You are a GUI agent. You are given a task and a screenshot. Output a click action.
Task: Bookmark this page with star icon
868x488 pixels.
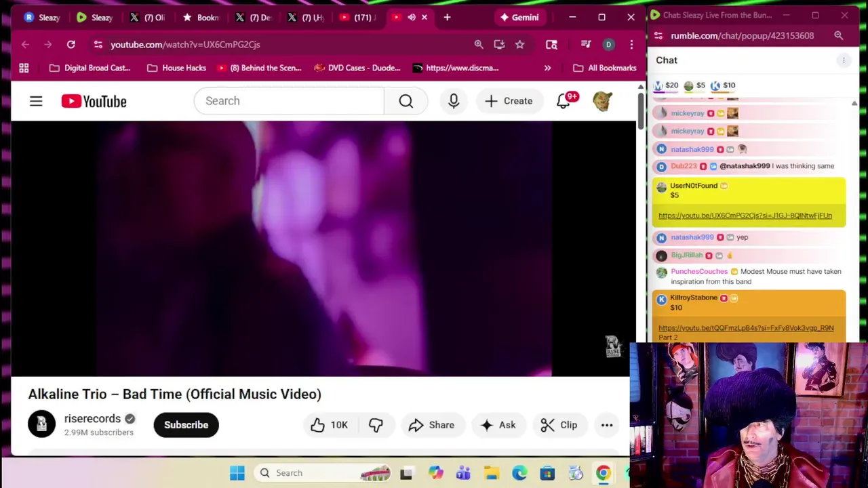(x=519, y=44)
